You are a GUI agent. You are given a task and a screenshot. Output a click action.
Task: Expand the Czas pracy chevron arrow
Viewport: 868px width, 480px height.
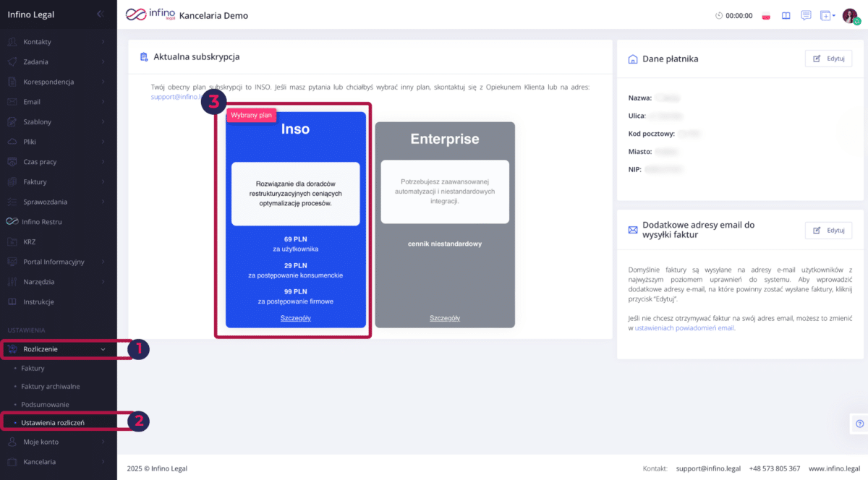pyautogui.click(x=103, y=162)
